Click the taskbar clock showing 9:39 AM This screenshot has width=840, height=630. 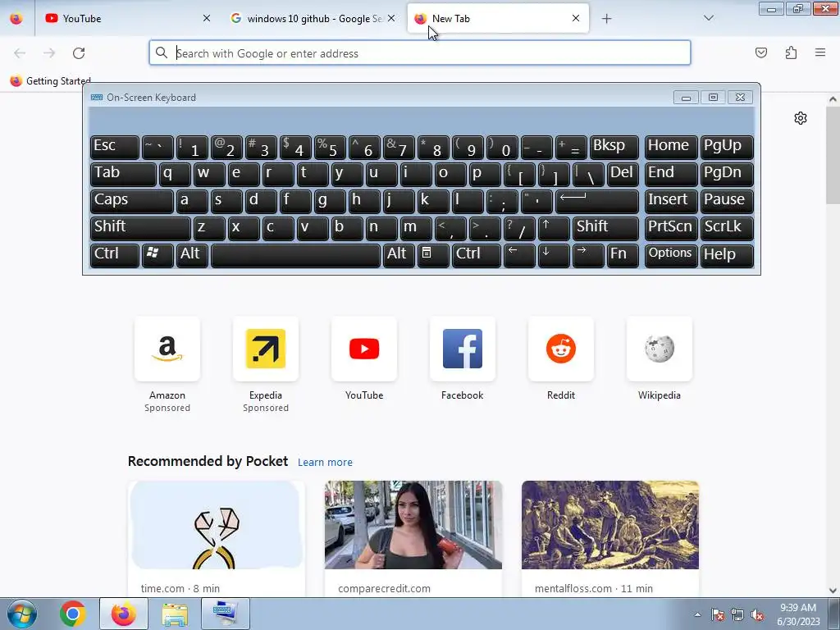click(797, 614)
